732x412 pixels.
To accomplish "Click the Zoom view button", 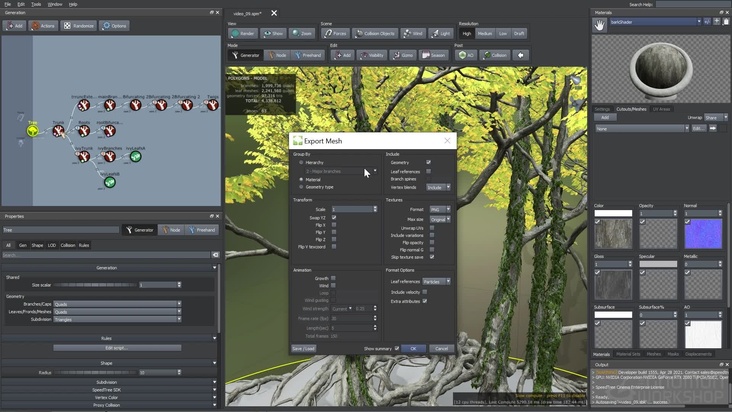I will click(302, 34).
